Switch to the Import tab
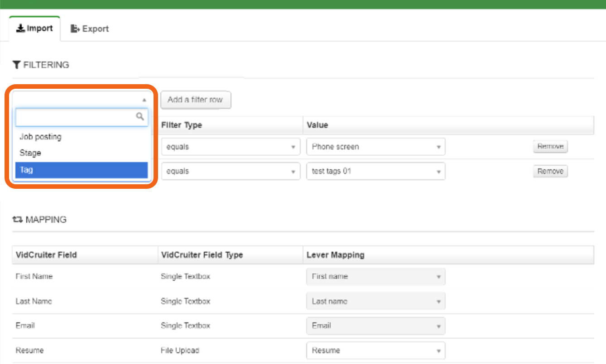 34,28
